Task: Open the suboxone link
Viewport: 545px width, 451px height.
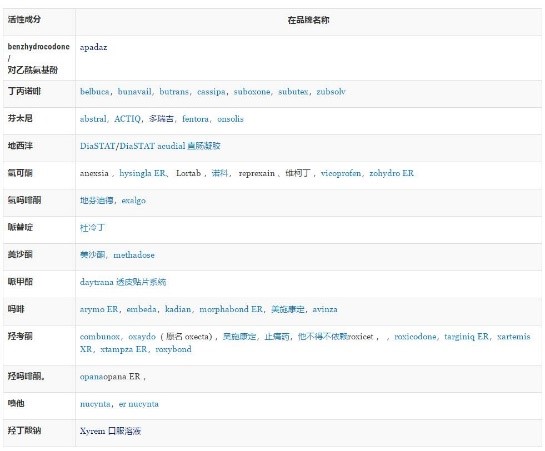Action: click(x=252, y=92)
